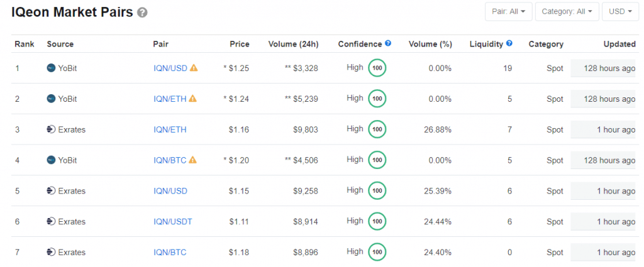This screenshot has width=644, height=267.
Task: Open the YoBit IQN/USD pair link
Action: [170, 68]
